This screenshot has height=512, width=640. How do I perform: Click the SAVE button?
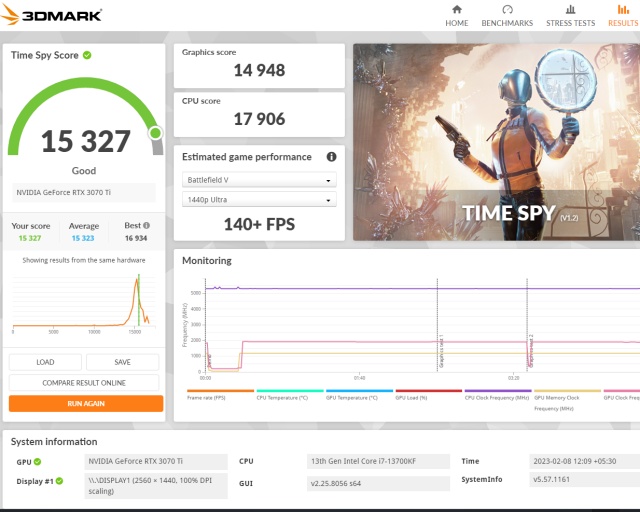pyautogui.click(x=122, y=362)
